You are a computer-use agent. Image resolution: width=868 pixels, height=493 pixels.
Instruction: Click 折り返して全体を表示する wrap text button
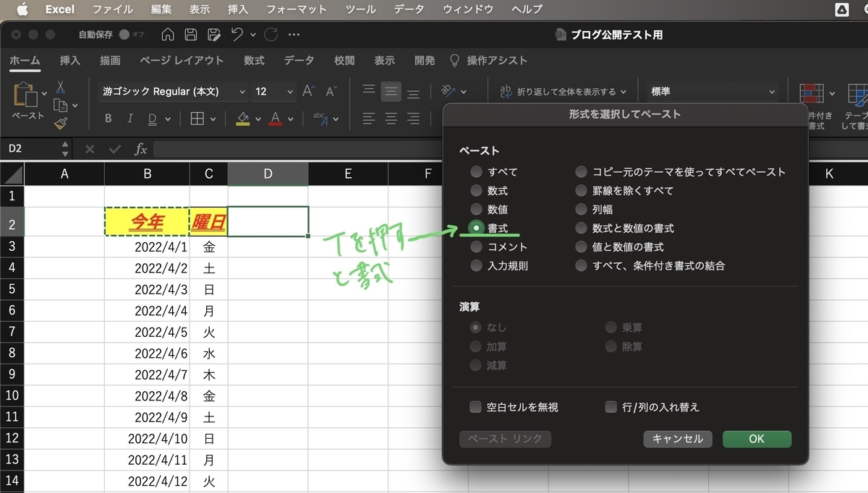tap(563, 92)
